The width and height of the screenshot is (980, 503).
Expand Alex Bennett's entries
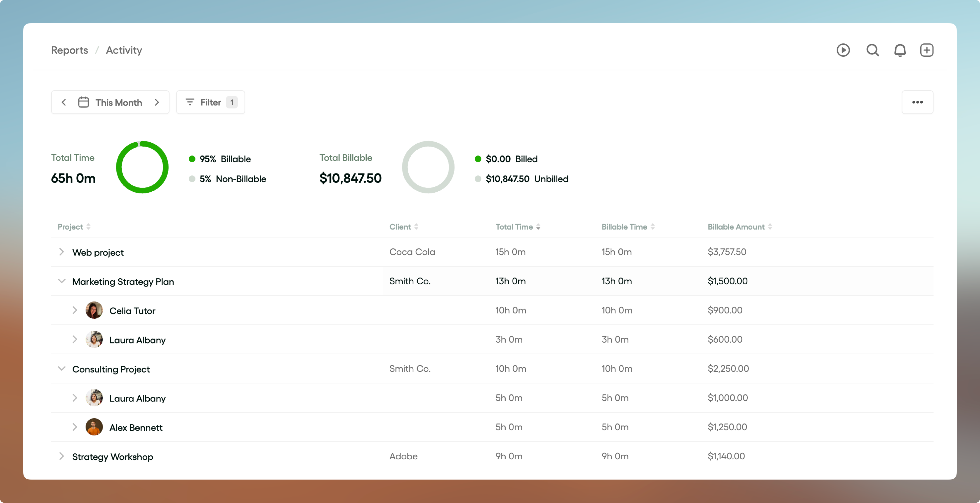[75, 427]
